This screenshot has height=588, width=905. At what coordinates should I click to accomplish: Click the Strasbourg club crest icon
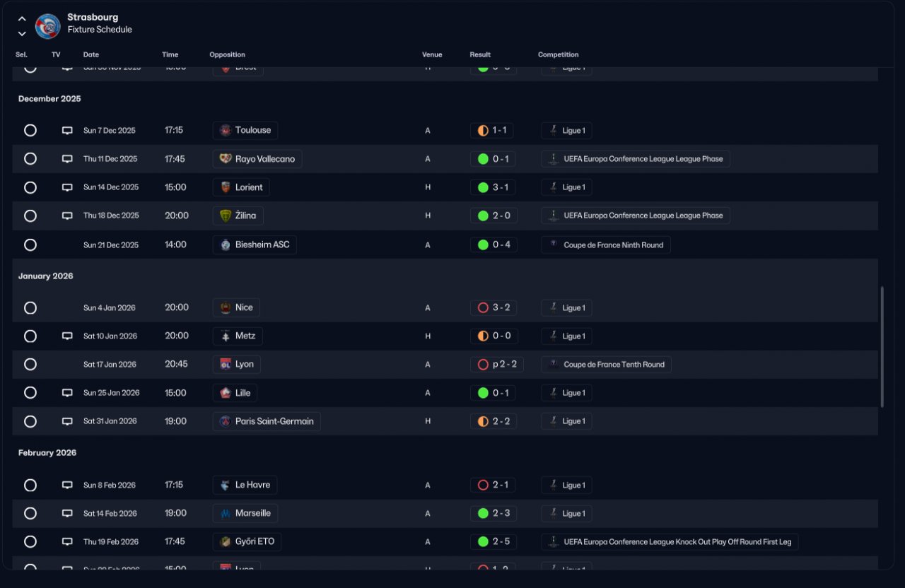[x=47, y=26]
